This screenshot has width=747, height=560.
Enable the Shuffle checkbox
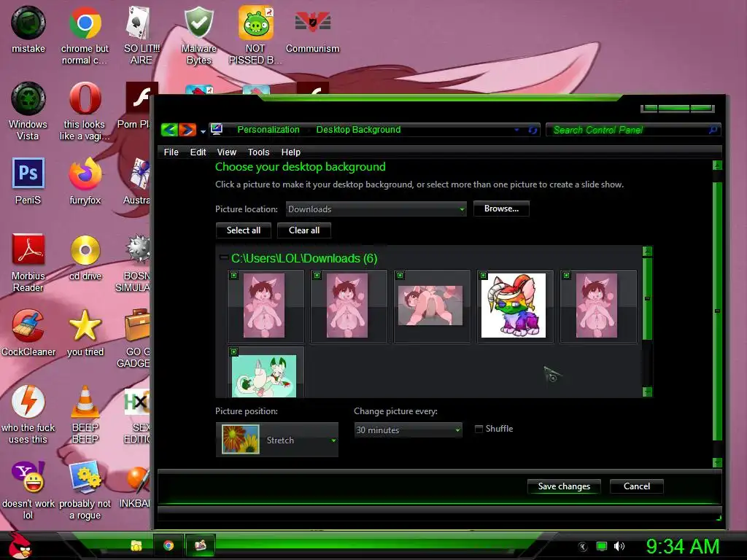(479, 429)
